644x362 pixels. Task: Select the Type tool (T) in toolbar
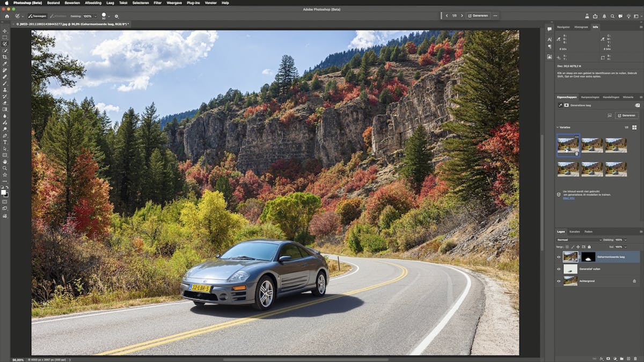coord(5,142)
